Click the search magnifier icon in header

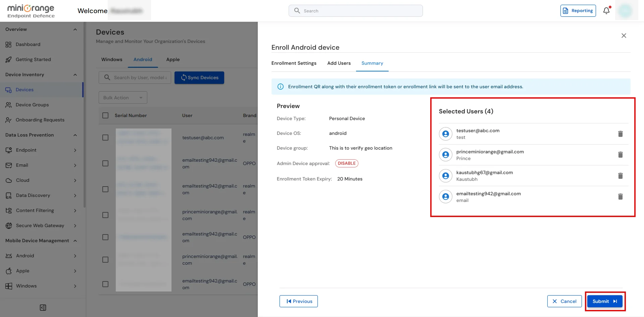pyautogui.click(x=297, y=11)
